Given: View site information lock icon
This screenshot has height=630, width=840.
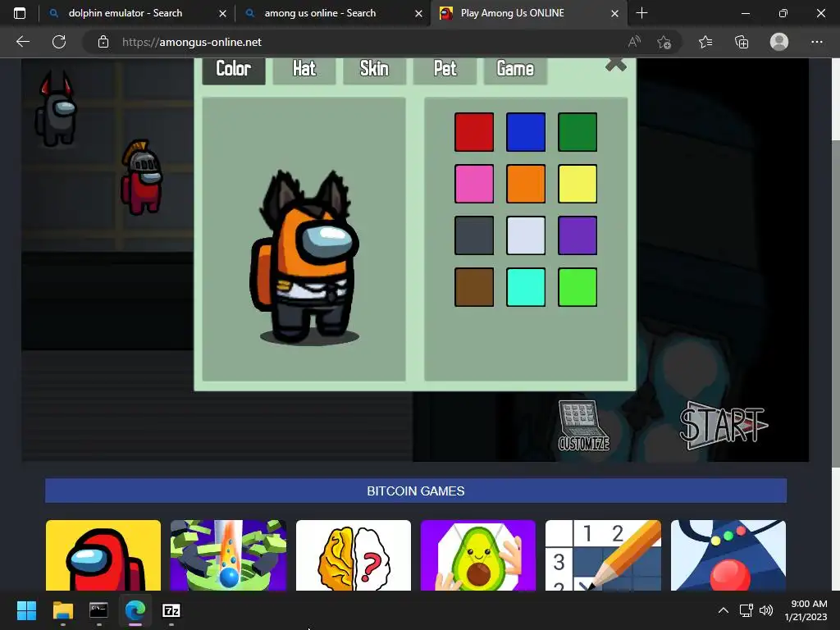Looking at the screenshot, I should click(103, 42).
